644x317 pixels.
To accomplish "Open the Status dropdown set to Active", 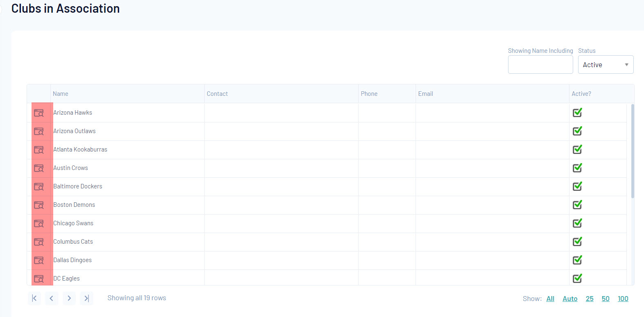I will 606,65.
